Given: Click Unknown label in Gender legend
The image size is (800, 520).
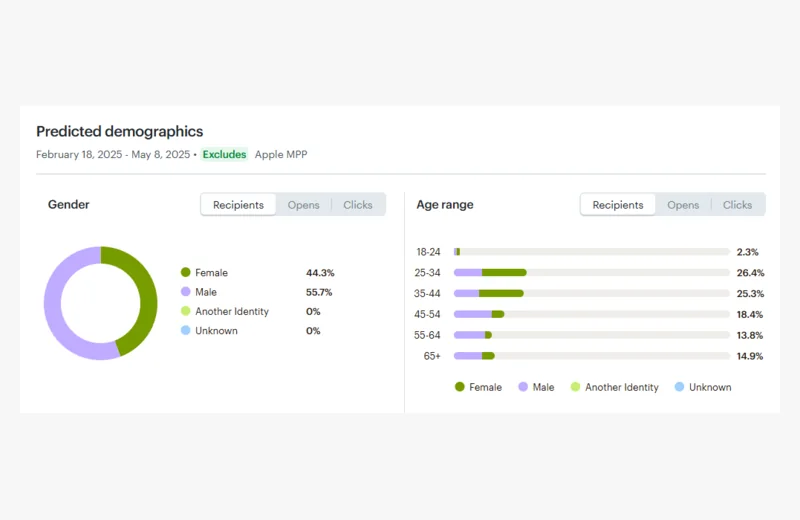Looking at the screenshot, I should click(216, 331).
